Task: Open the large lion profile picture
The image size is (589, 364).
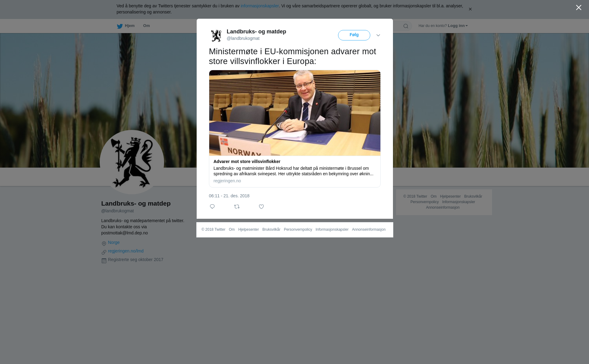Action: pyautogui.click(x=132, y=162)
